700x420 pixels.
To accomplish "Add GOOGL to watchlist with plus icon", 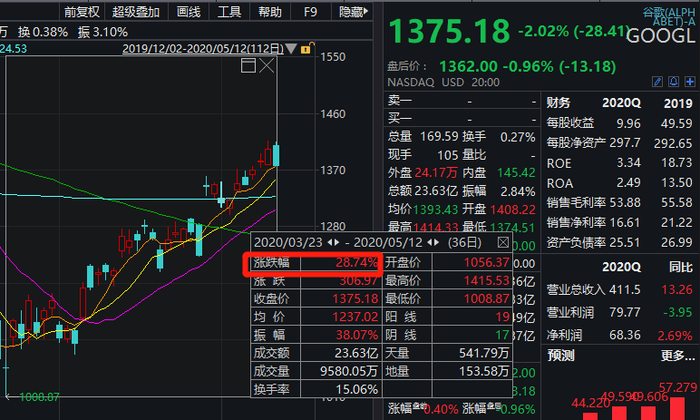I will [x=690, y=82].
